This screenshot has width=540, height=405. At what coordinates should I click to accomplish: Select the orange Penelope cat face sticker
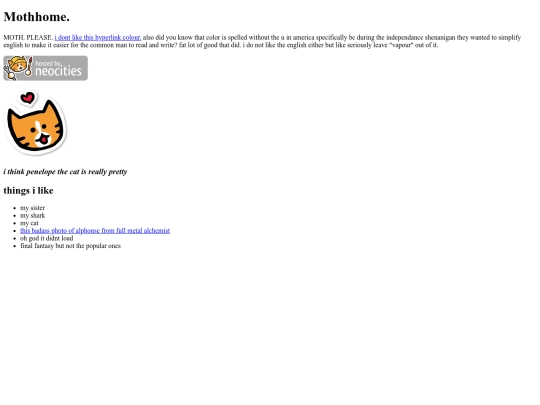coord(36,126)
